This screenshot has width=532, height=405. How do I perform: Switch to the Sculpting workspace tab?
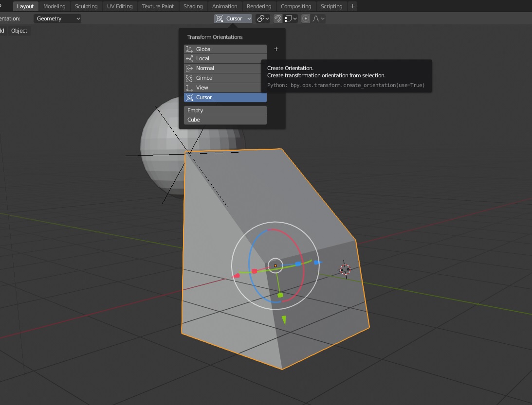(86, 6)
